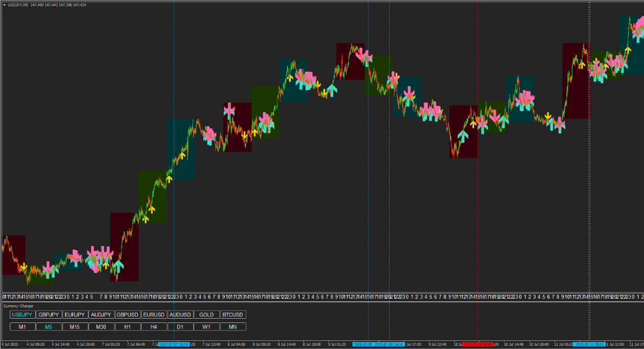Viewport: 644px width, 349px height.
Task: Load the BTCUSD symbol chart
Action: pos(232,314)
